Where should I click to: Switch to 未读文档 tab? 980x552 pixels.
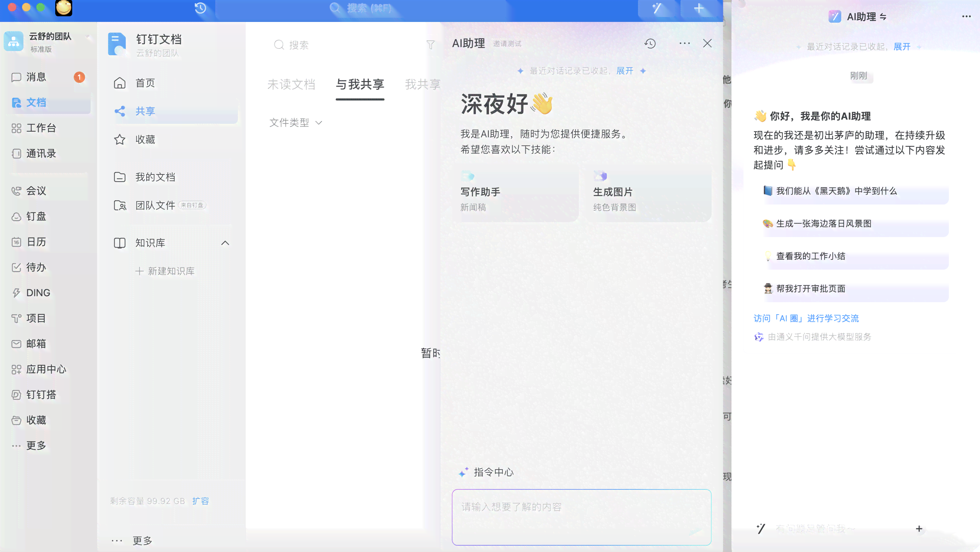(x=291, y=85)
